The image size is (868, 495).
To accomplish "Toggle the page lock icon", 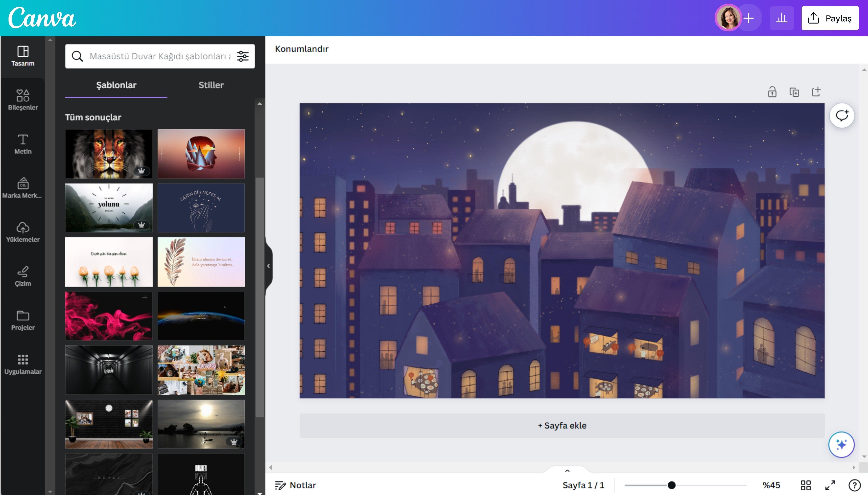I will [x=772, y=92].
